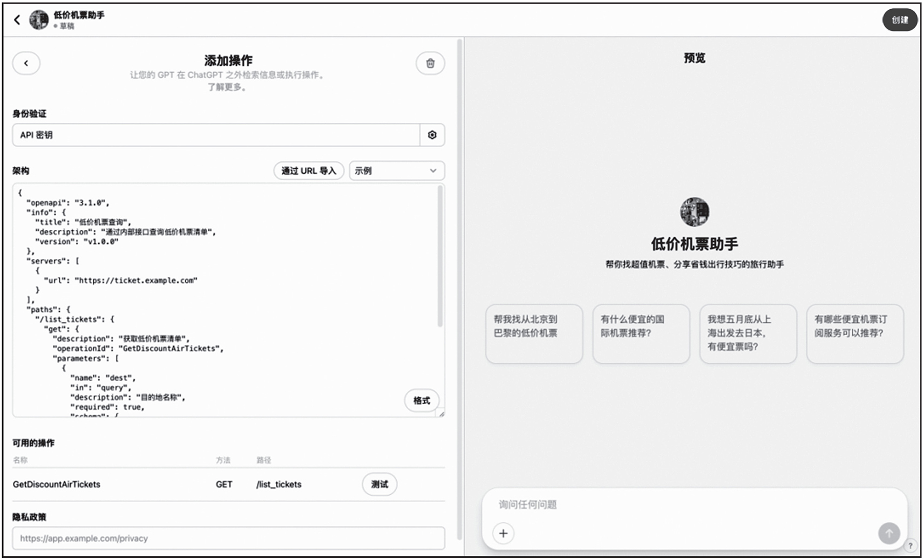
Task: Click the GET method cell
Action: (224, 484)
